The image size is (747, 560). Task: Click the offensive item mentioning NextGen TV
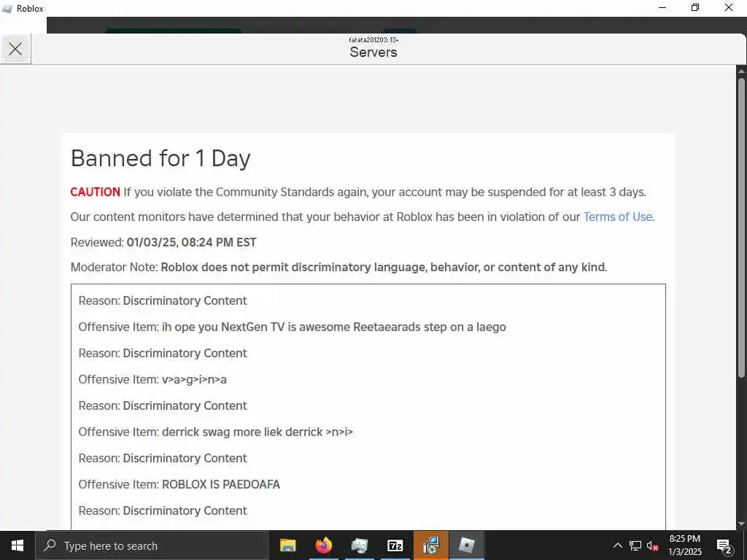[292, 327]
